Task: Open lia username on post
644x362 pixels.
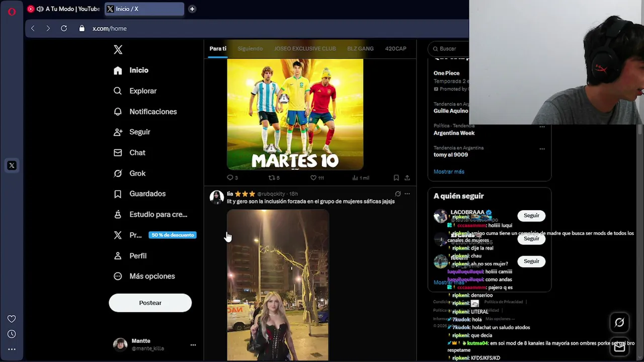Action: (x=230, y=194)
